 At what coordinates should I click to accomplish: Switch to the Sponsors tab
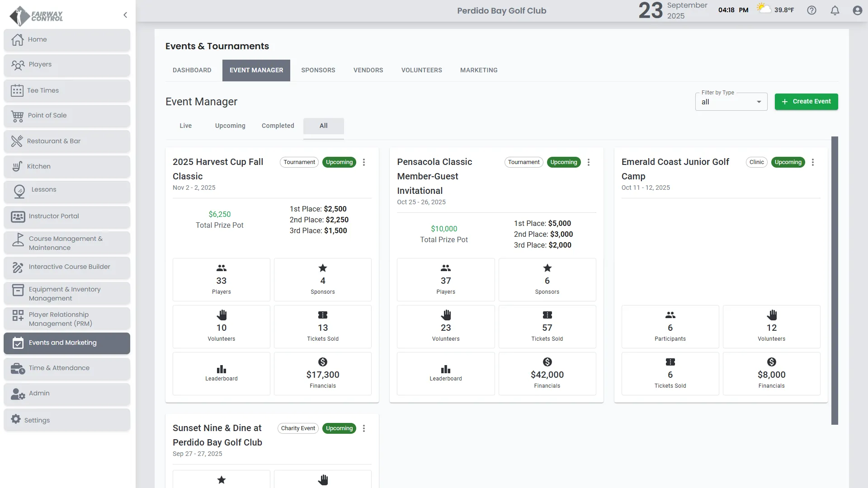(x=318, y=70)
